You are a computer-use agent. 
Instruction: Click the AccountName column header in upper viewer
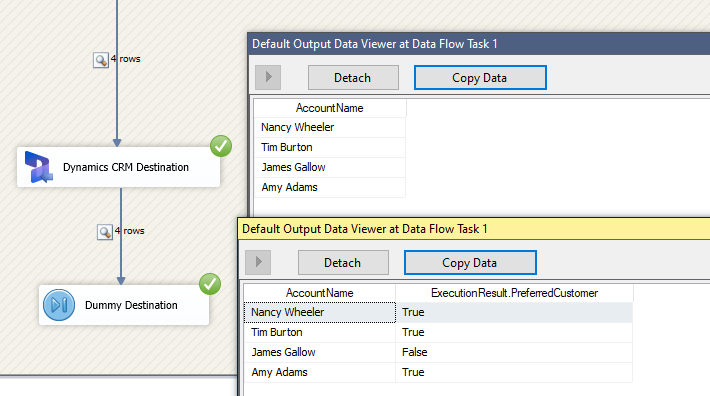point(330,108)
